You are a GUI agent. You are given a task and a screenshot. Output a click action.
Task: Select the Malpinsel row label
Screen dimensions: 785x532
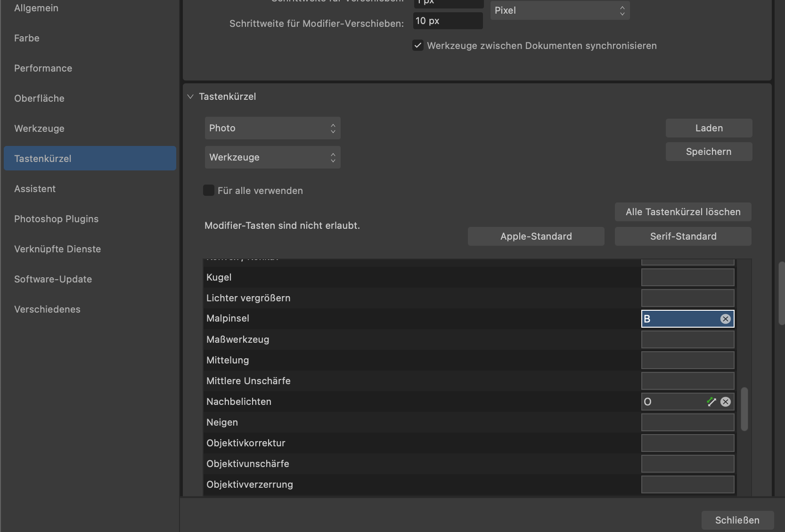coord(228,319)
